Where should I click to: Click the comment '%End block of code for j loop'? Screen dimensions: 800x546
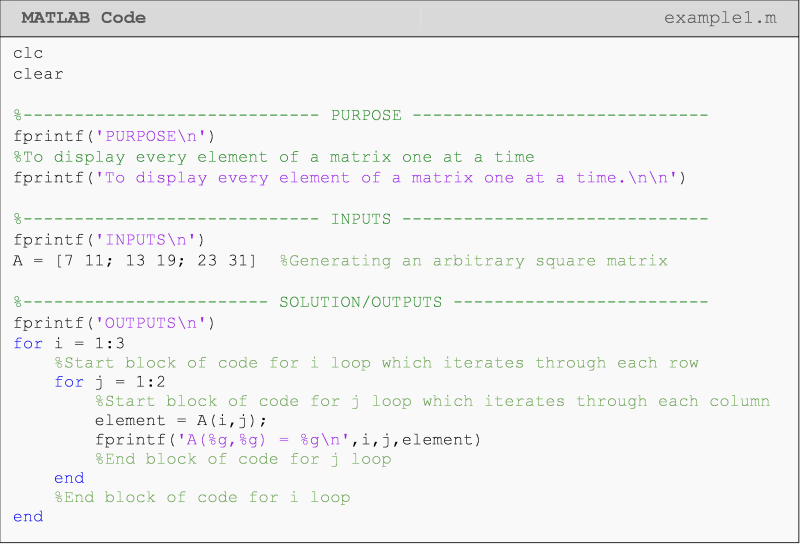tap(243, 459)
